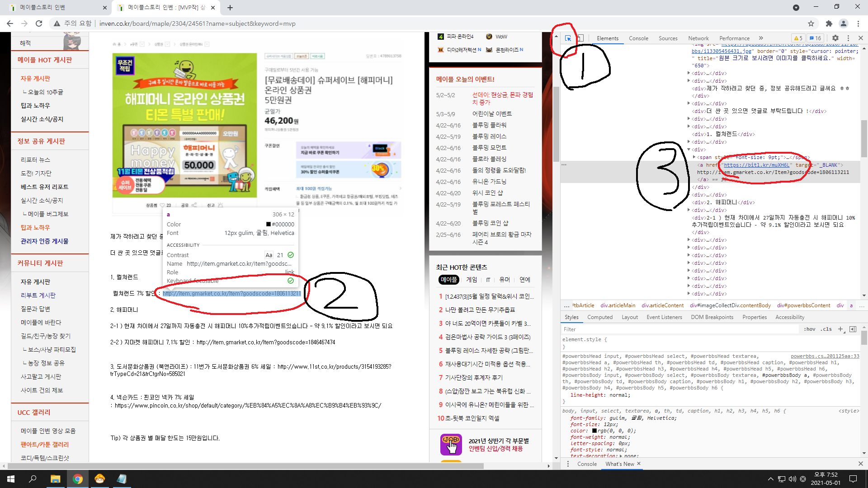Screen dimensions: 868x488
Task: Open the DevTools three-dot customization menu
Action: coord(849,38)
